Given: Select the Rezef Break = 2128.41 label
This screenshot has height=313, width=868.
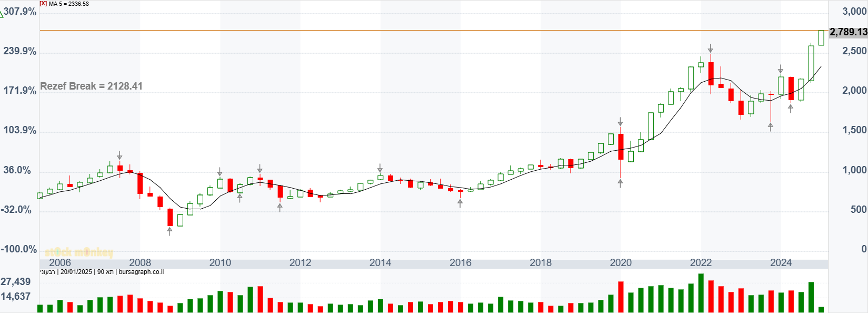Looking at the screenshot, I should coord(92,86).
